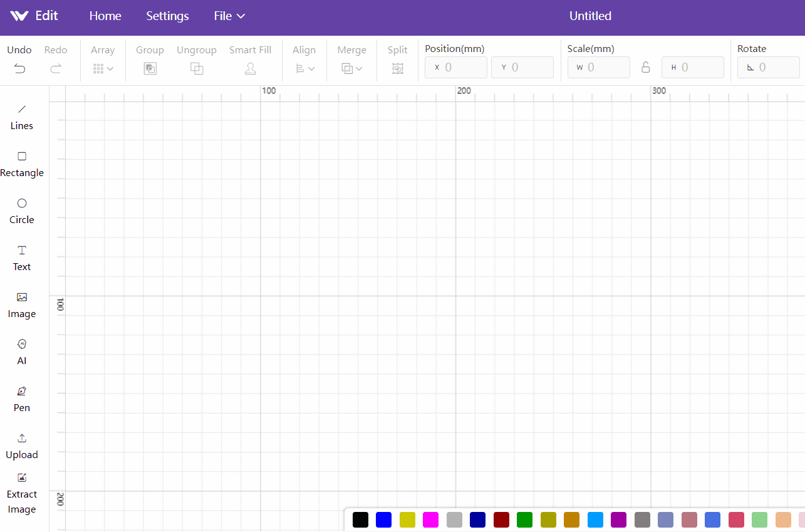805x532 pixels.
Task: Click the Redo arrow icon
Action: (56, 69)
